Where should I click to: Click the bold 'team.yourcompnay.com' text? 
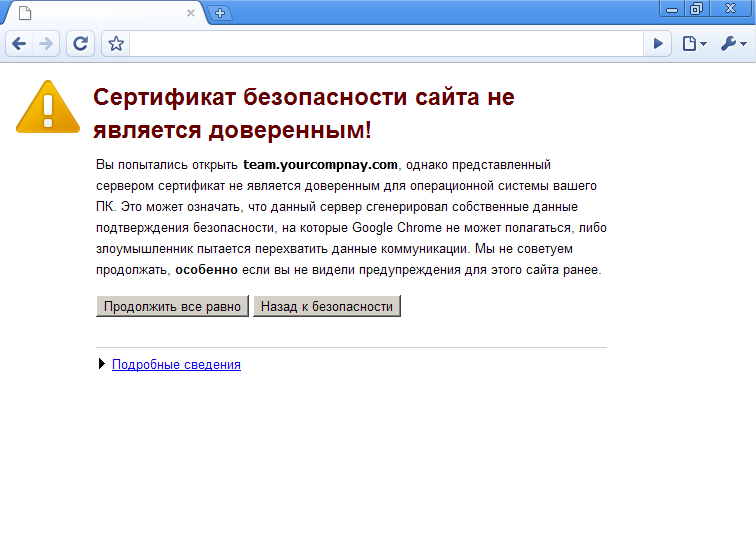pos(320,165)
